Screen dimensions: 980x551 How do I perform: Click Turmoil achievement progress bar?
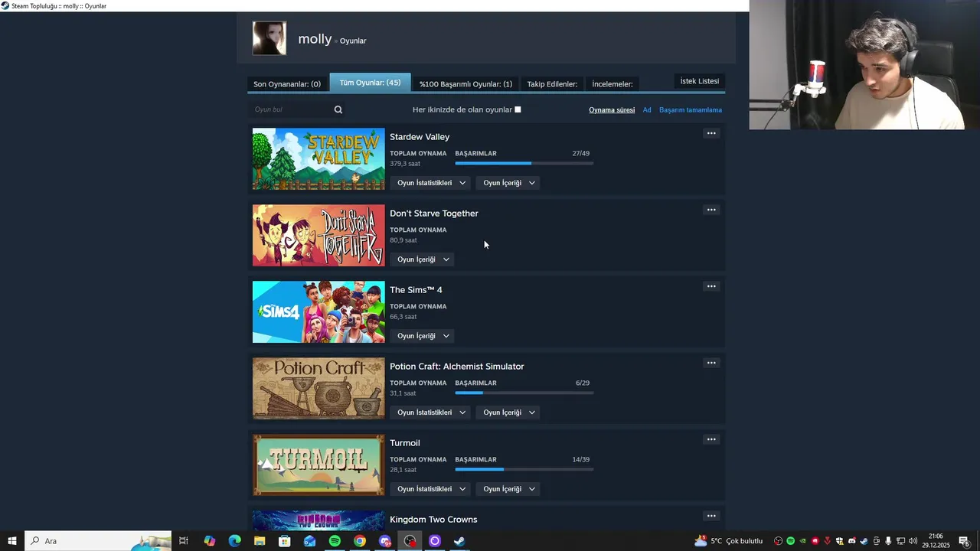tap(524, 469)
